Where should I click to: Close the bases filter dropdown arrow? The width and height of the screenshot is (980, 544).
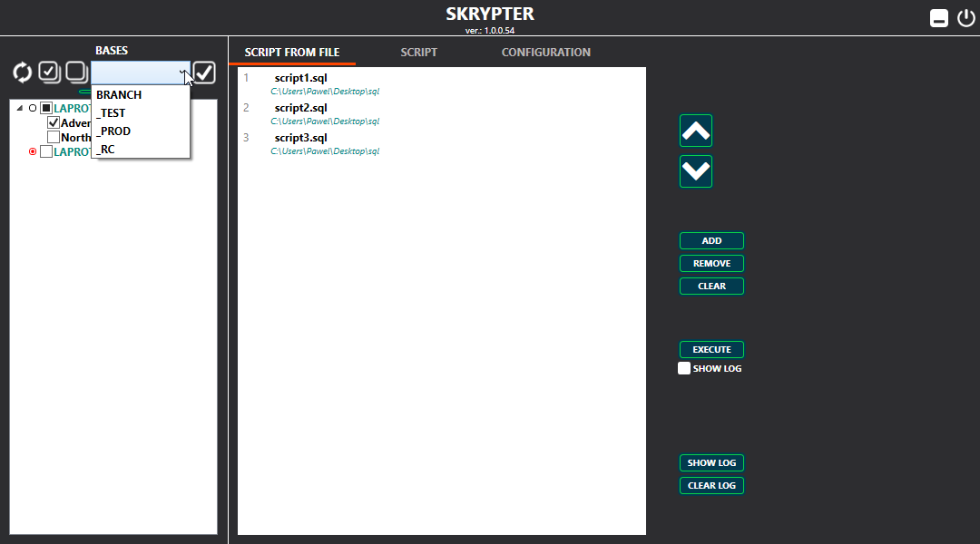point(183,73)
